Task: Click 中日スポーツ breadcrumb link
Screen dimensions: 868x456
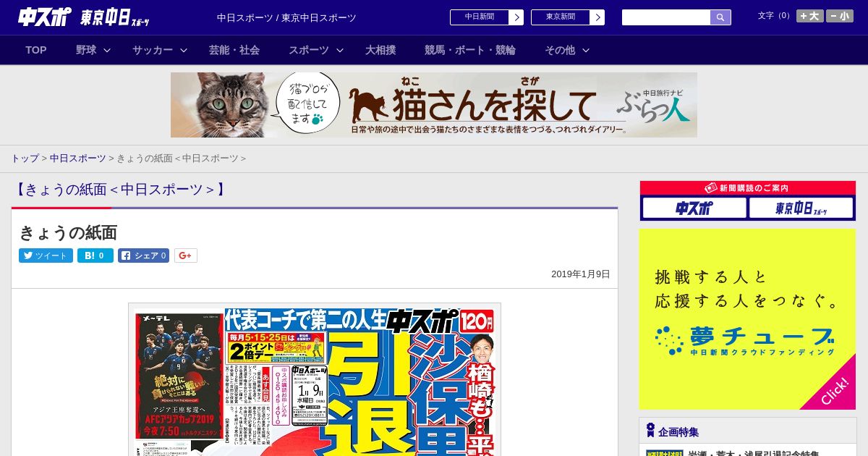Action: click(77, 158)
